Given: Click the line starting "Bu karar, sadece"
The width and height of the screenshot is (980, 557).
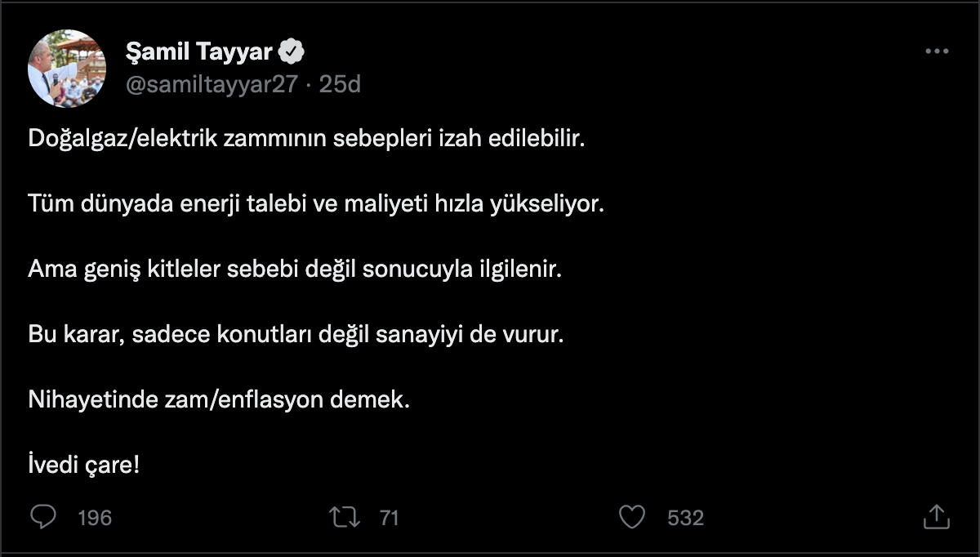Looking at the screenshot, I should (x=296, y=335).
